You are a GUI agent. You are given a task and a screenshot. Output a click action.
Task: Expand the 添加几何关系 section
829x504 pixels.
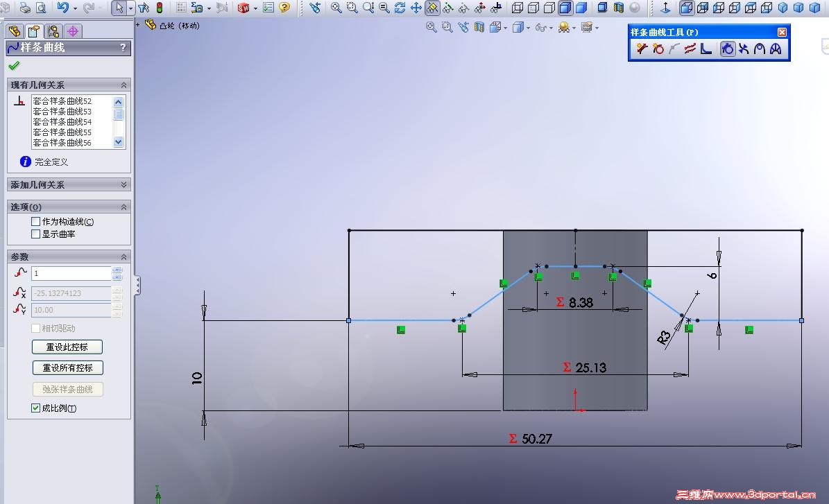pyautogui.click(x=123, y=184)
